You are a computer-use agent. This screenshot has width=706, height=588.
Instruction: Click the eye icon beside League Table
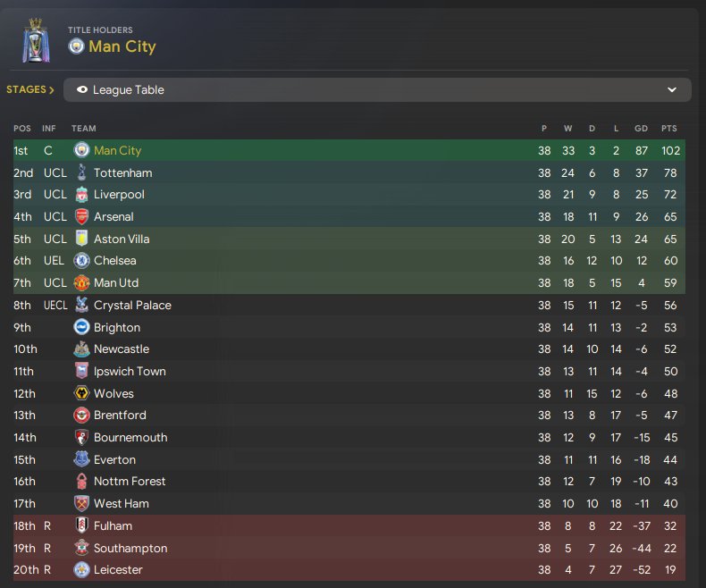point(82,90)
